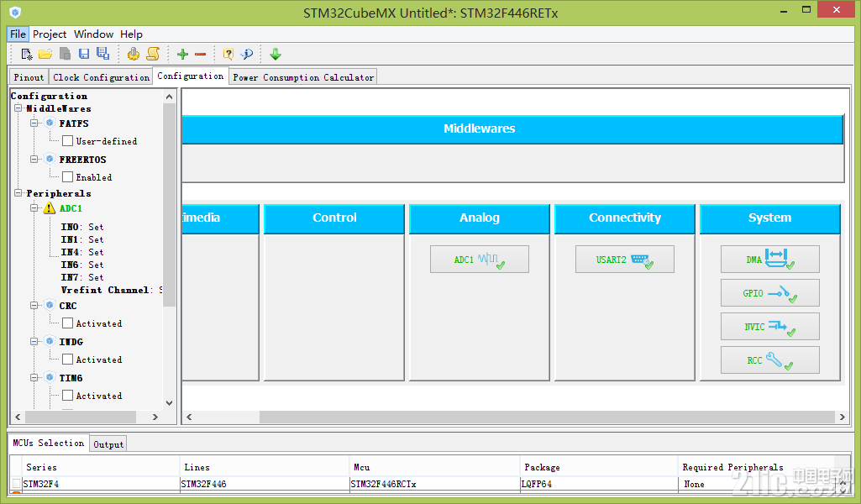
Task: Open the Help menu
Action: click(131, 34)
